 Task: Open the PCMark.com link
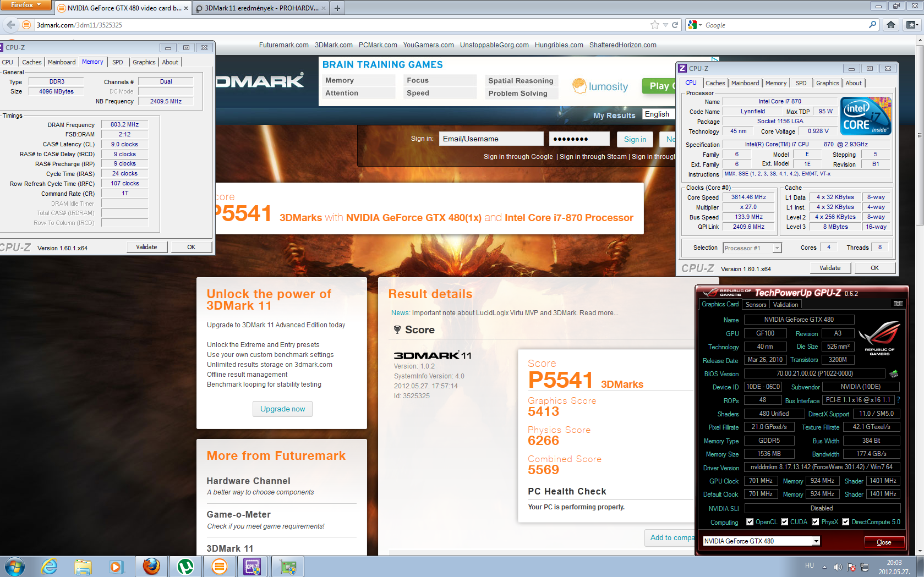(378, 45)
